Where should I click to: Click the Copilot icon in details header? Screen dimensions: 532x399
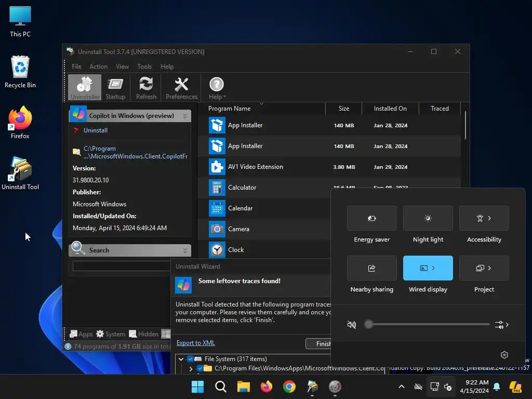[78, 114]
